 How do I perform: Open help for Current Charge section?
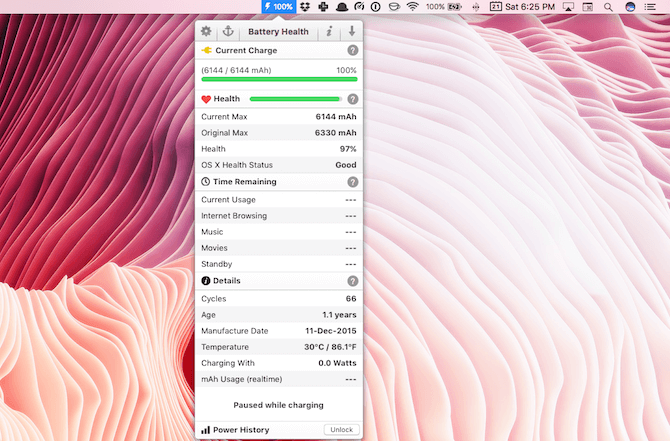(353, 50)
